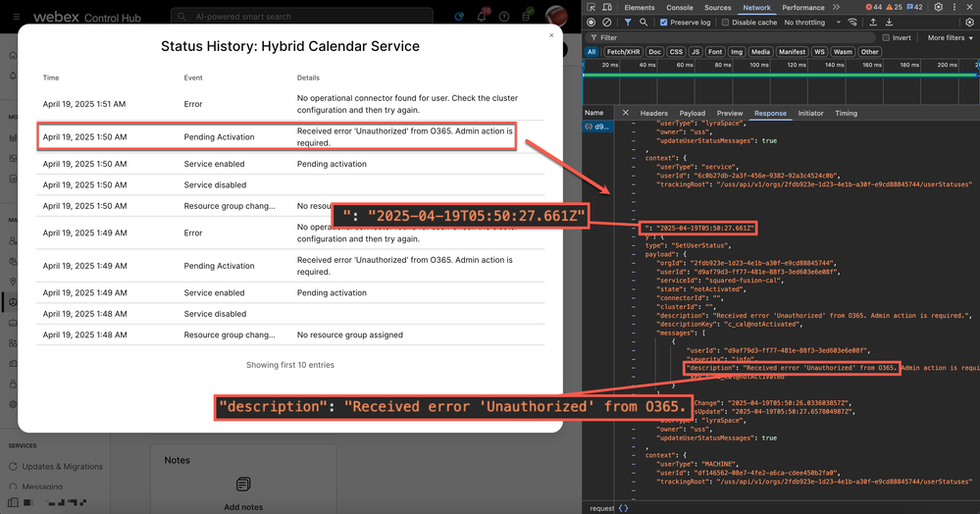The image size is (980, 514).
Task: Click the export HAR download icon
Action: coord(889,22)
